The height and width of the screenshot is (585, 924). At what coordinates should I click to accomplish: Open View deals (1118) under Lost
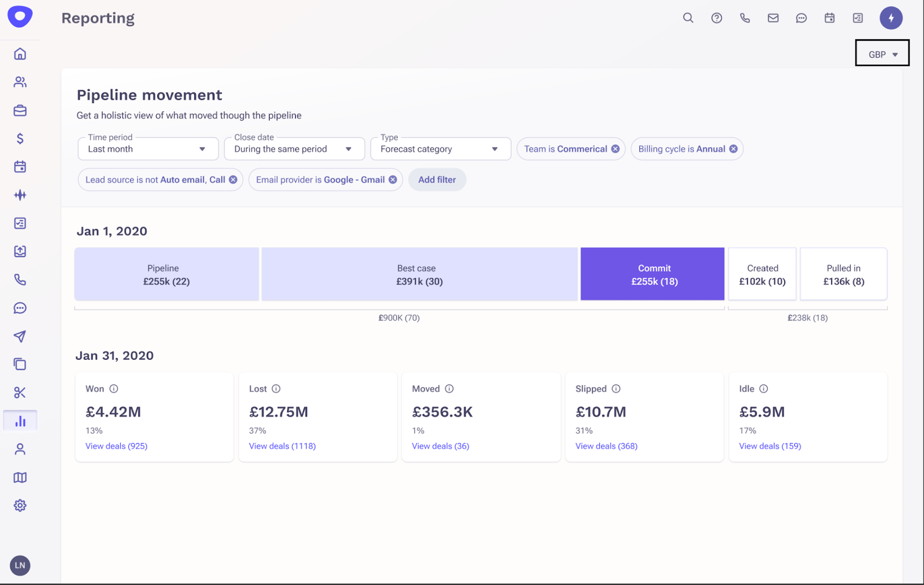(282, 446)
